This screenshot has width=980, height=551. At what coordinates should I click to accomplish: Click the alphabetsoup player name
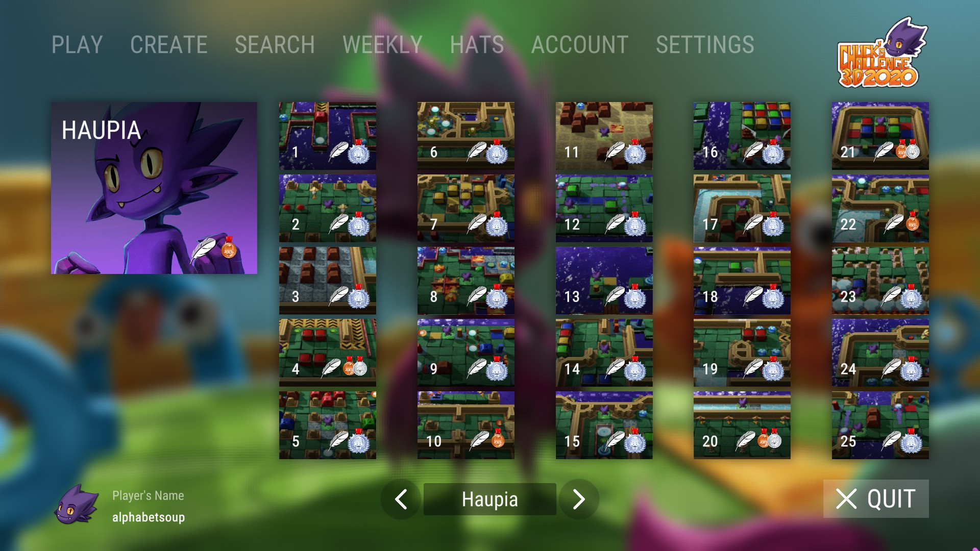(x=149, y=517)
